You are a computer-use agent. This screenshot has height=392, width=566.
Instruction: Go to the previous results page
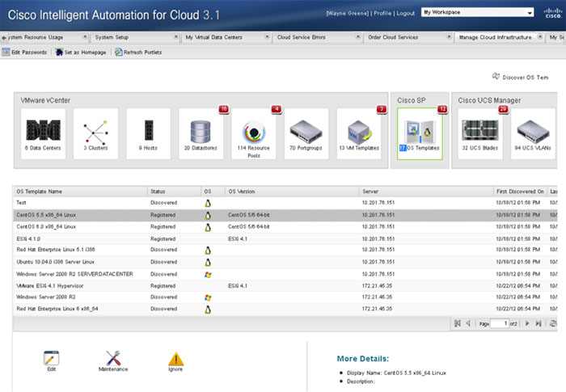(x=468, y=323)
